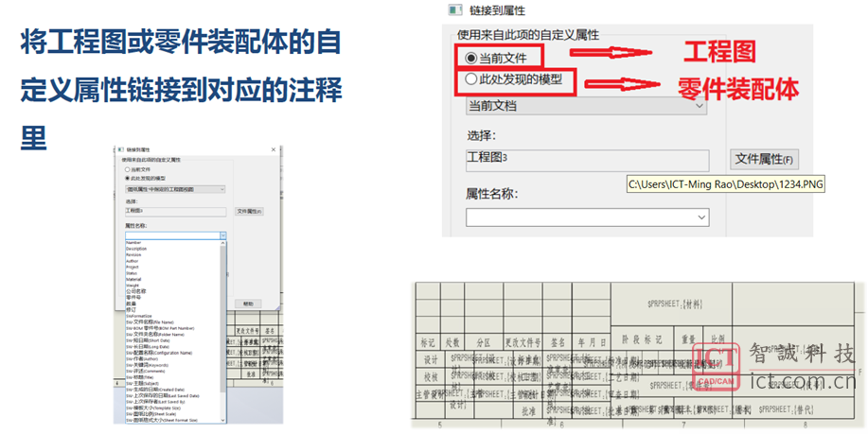The height and width of the screenshot is (434, 868).
Task: Collapse the open 属性名称 list in small dialog
Action: (x=222, y=235)
